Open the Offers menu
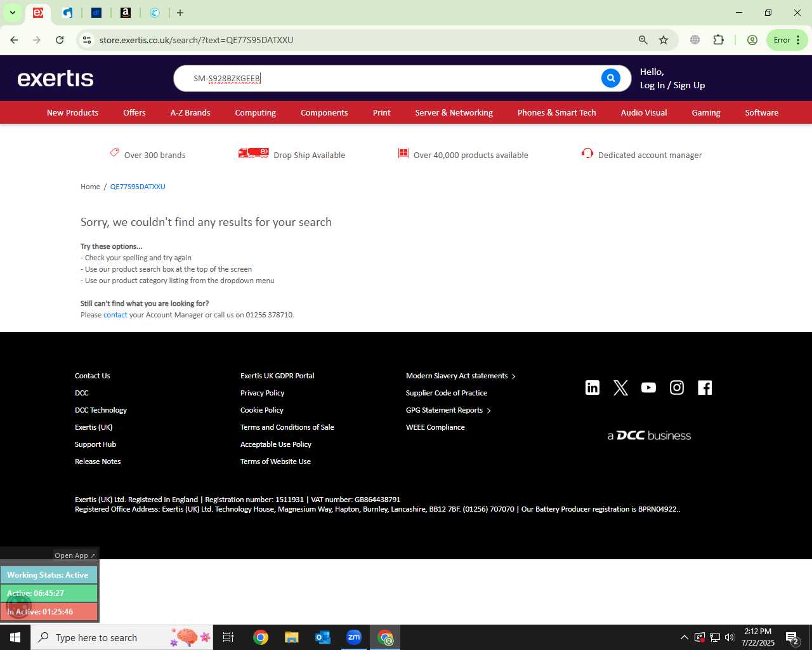 pyautogui.click(x=134, y=112)
